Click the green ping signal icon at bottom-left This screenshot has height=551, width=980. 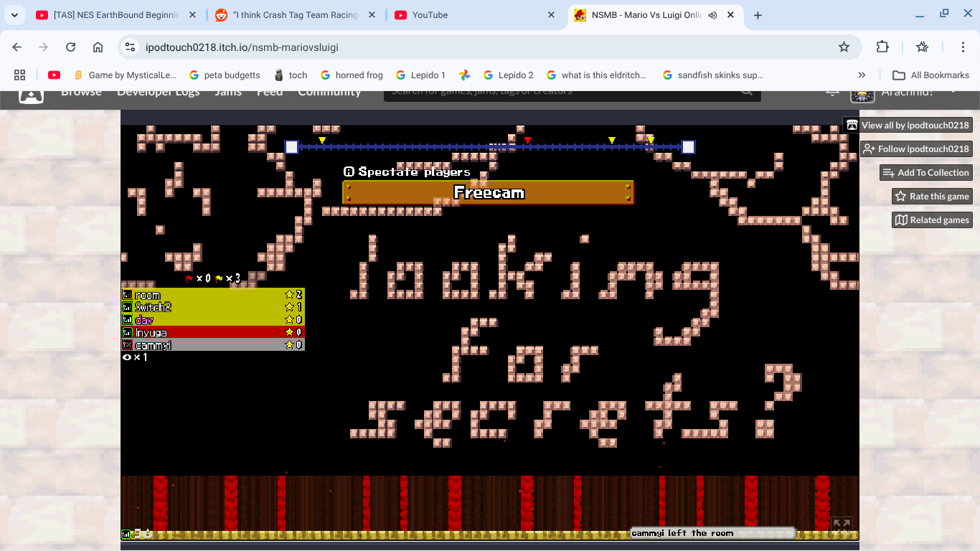(x=127, y=534)
